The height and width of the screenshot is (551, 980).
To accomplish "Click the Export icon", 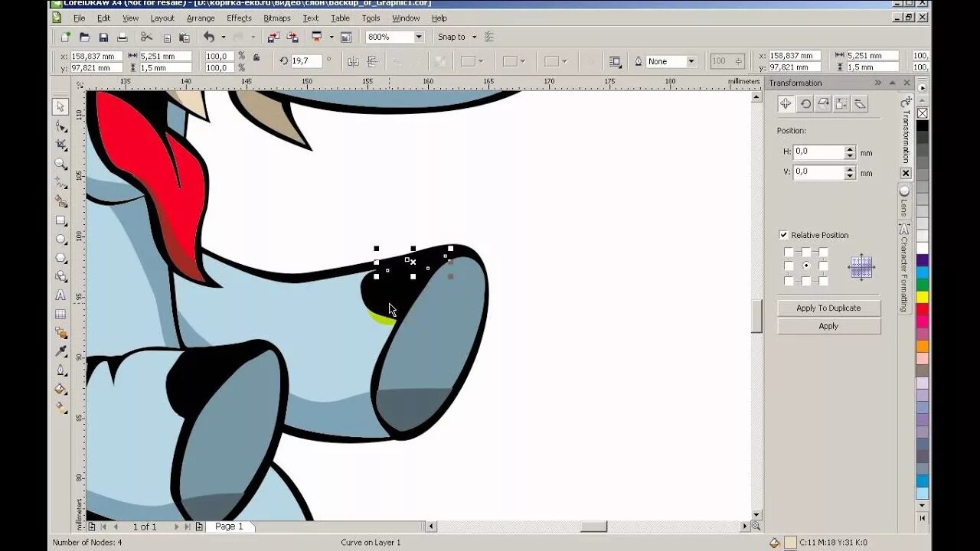I will pyautogui.click(x=292, y=37).
